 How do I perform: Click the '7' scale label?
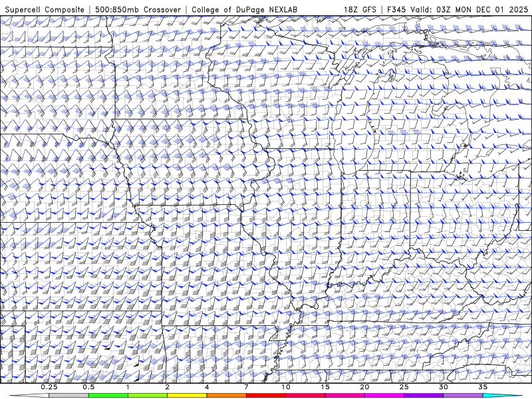[x=246, y=387]
